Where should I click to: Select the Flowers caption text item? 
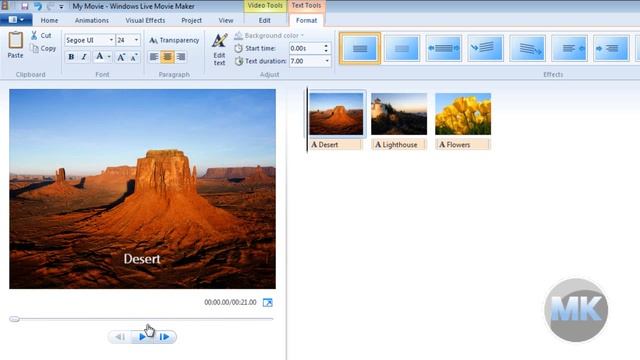463,144
